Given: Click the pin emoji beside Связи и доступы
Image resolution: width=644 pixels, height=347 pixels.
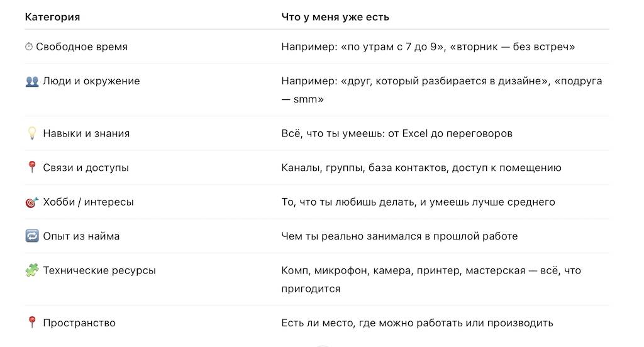Looking at the screenshot, I should point(32,168).
